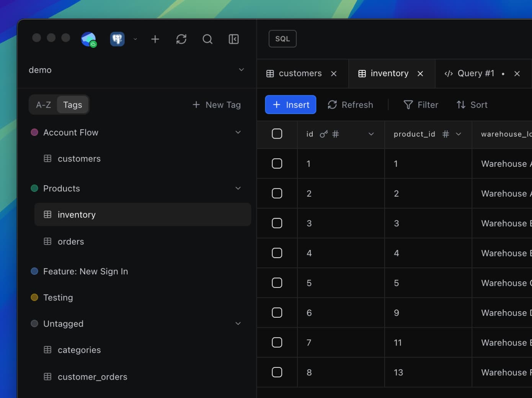Image resolution: width=532 pixels, height=398 pixels.
Task: Collapse the sidebar with the panel icon
Action: coord(233,39)
